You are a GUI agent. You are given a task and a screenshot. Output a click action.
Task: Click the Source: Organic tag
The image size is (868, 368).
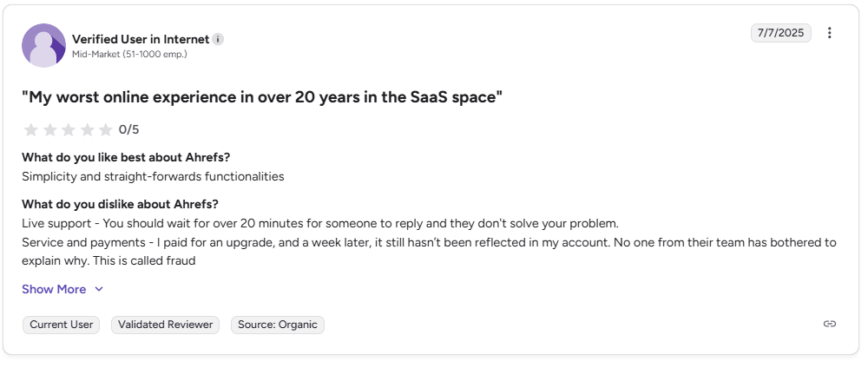pos(278,325)
